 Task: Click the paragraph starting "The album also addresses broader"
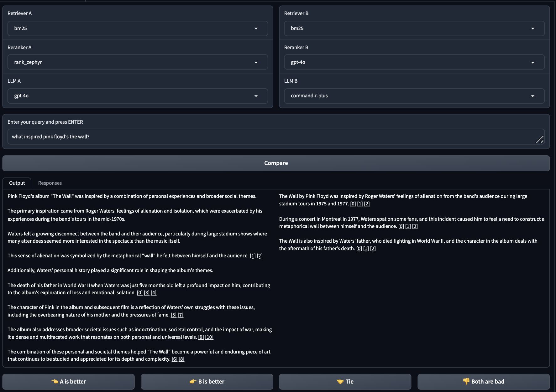click(140, 333)
